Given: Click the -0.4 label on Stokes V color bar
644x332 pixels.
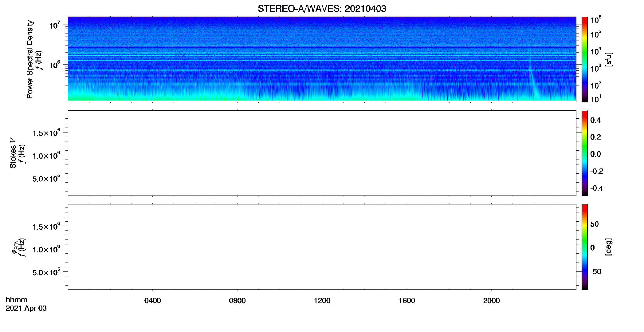Looking at the screenshot, I should [x=597, y=188].
